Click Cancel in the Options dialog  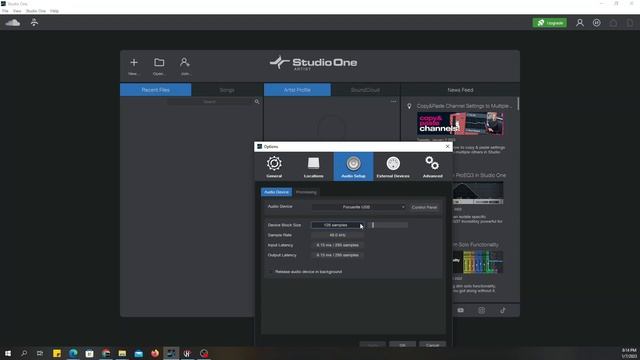click(432, 345)
